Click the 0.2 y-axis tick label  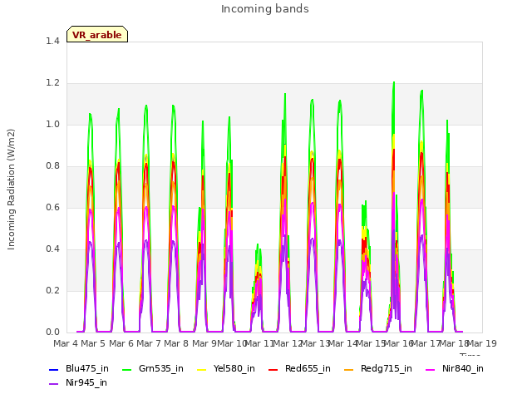(52, 291)
